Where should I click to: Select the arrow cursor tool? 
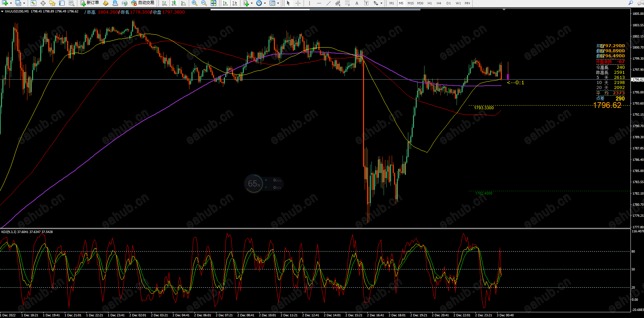coord(288,3)
